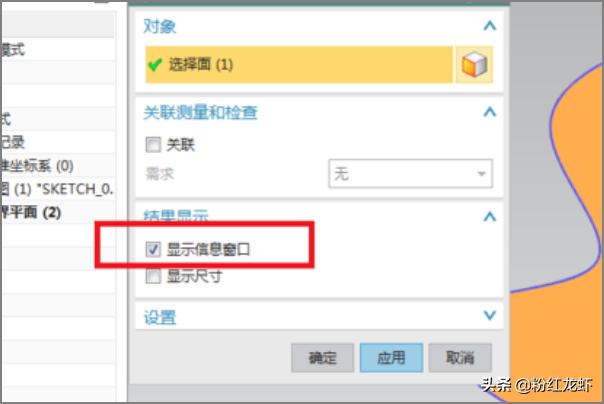Click the 取消 button
604x404 pixels.
coord(460,358)
